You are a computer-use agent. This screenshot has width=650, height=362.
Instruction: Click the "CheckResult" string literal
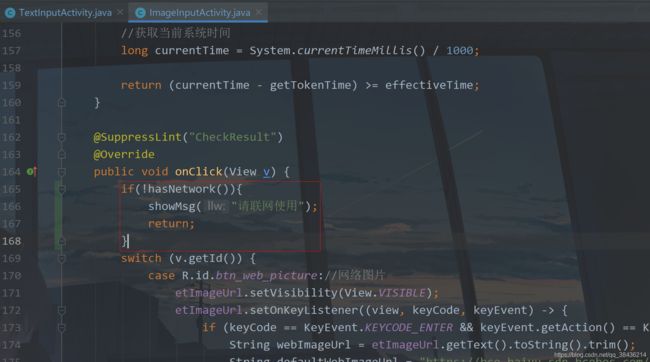[232, 137]
